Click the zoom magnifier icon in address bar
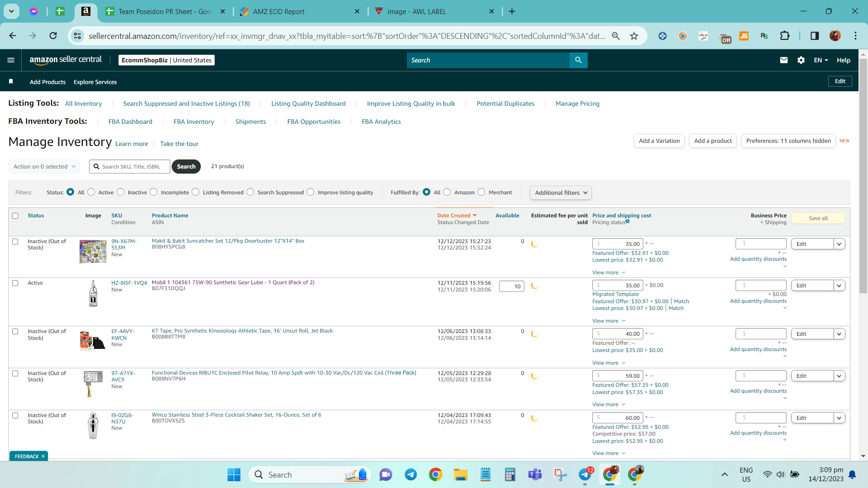 tap(616, 36)
